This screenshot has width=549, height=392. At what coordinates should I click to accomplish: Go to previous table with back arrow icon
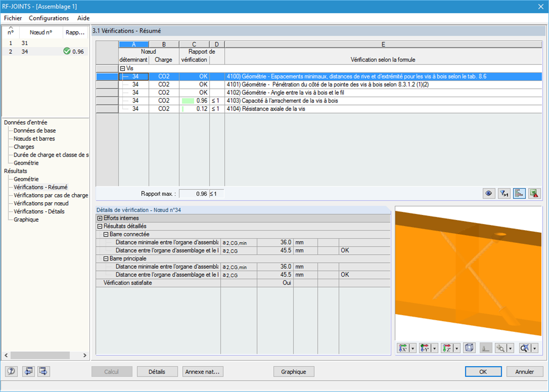[x=28, y=371]
